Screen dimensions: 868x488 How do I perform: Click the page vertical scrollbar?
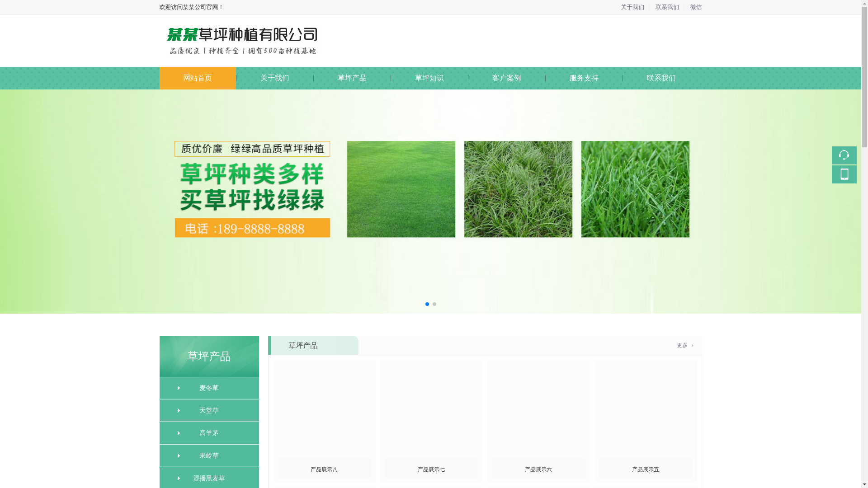point(864,244)
